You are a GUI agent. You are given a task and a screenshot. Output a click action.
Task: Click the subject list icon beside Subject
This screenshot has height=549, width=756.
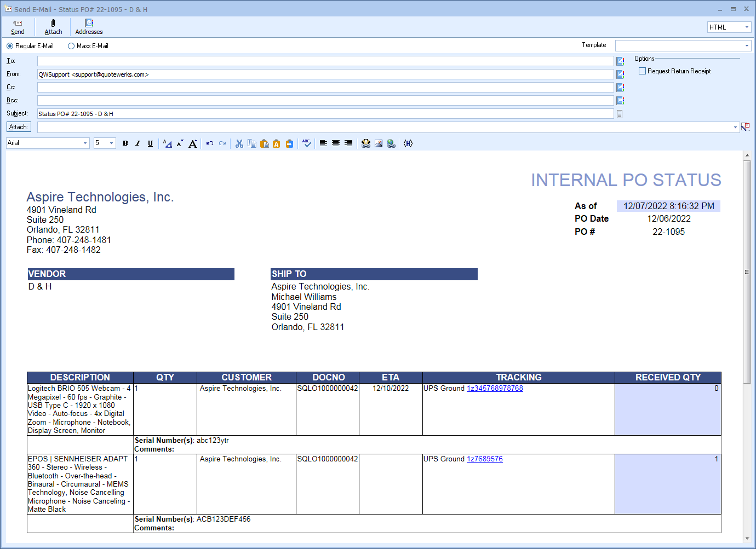tap(620, 114)
